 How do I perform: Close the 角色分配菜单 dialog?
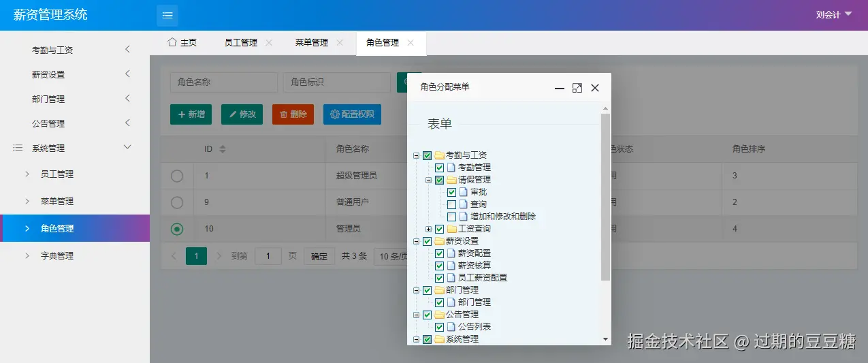pos(595,88)
